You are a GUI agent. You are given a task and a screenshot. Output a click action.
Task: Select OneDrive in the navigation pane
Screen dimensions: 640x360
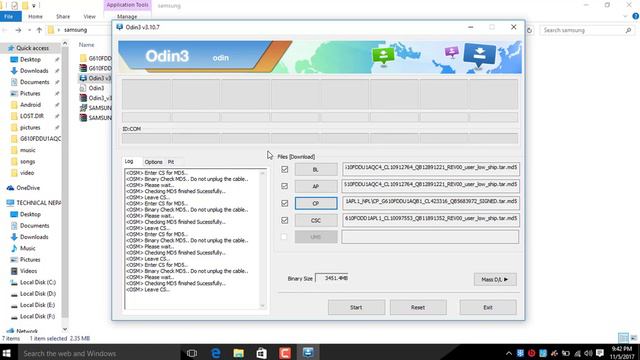[x=28, y=188]
